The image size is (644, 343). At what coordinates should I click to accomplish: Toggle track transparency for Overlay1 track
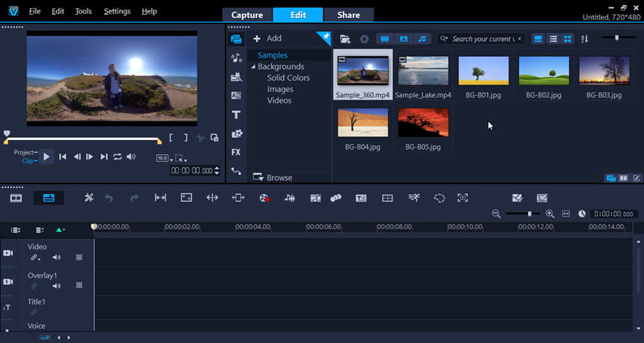79,285
